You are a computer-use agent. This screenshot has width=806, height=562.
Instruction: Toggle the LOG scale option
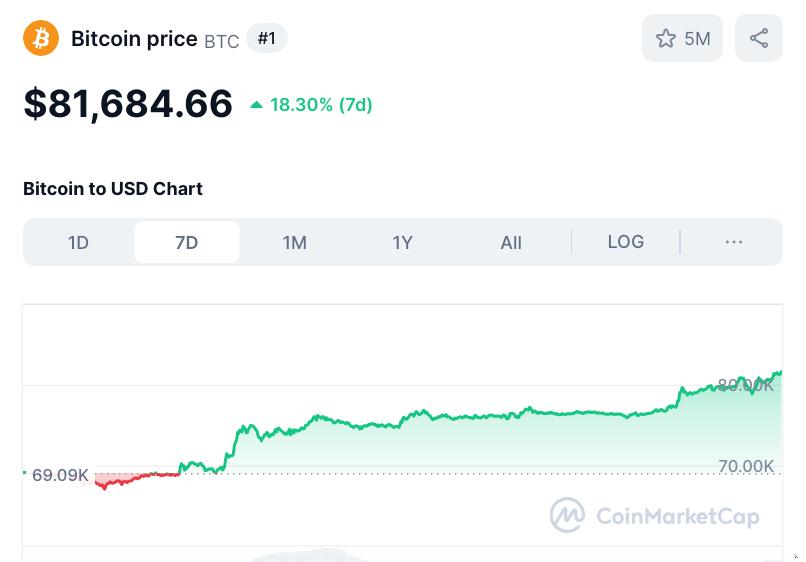[x=625, y=242]
